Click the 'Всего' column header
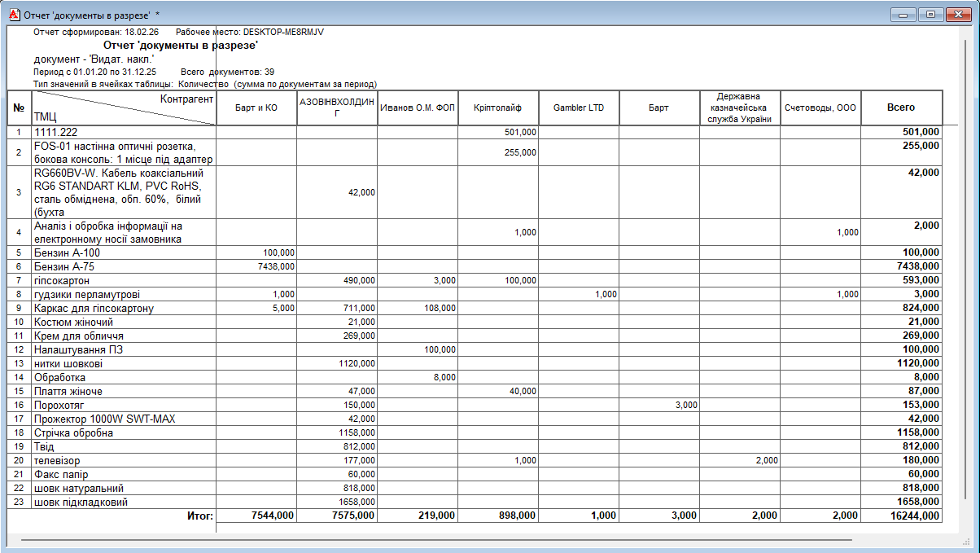This screenshot has width=980, height=553. pos(900,108)
